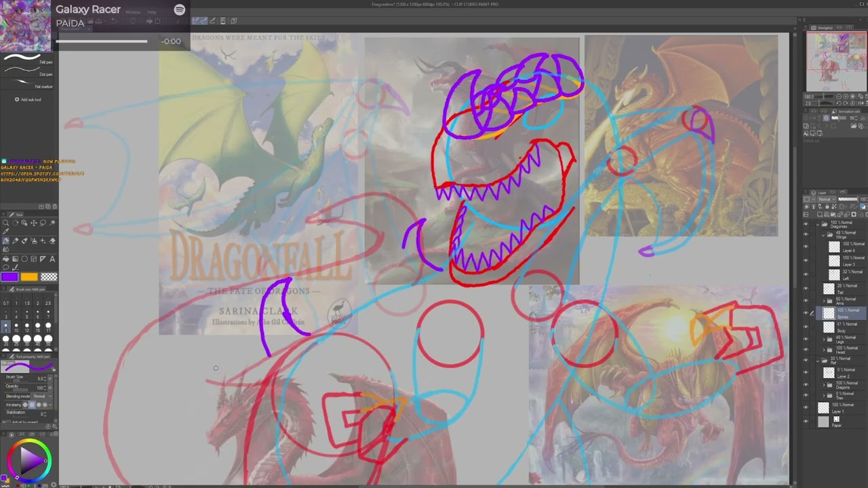Select the Balloon tool

(5, 268)
